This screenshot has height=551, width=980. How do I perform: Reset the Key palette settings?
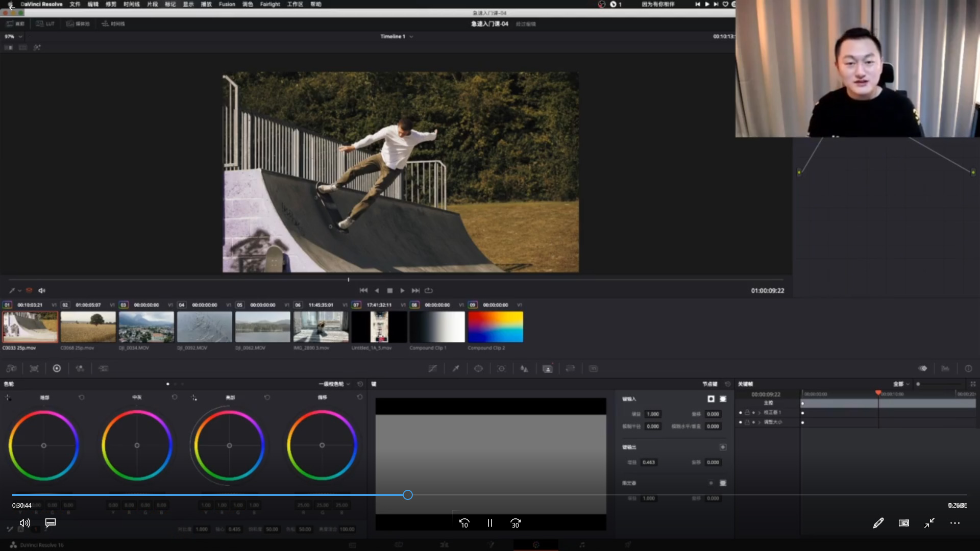tap(728, 384)
